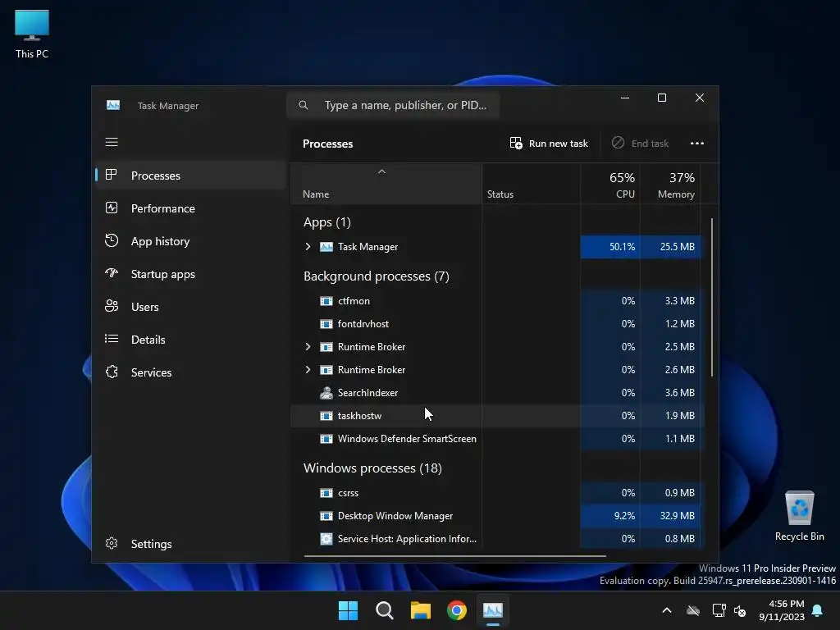Image resolution: width=840 pixels, height=630 pixels.
Task: Click the Performance graph icon in the sidebar
Action: click(x=112, y=208)
